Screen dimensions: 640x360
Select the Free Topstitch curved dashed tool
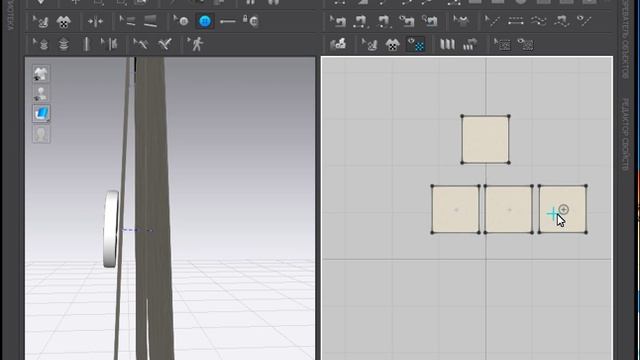(539, 21)
